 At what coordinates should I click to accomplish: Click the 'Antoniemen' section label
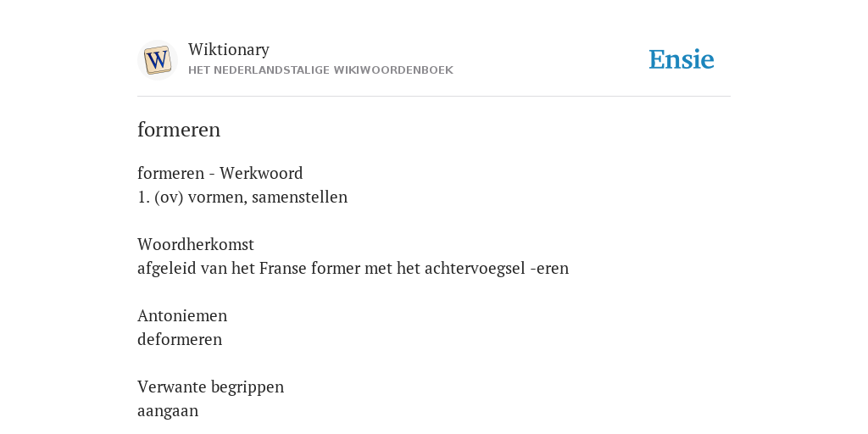point(182,315)
